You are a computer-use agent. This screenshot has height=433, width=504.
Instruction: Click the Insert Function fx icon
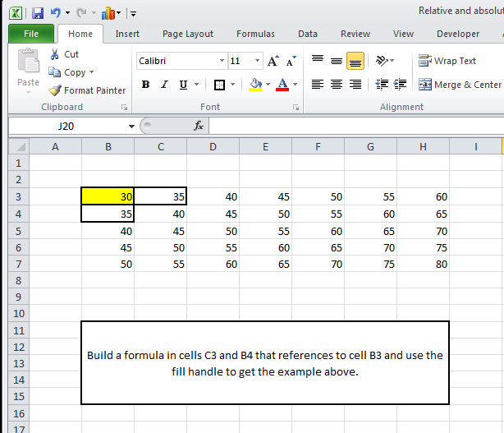[198, 127]
